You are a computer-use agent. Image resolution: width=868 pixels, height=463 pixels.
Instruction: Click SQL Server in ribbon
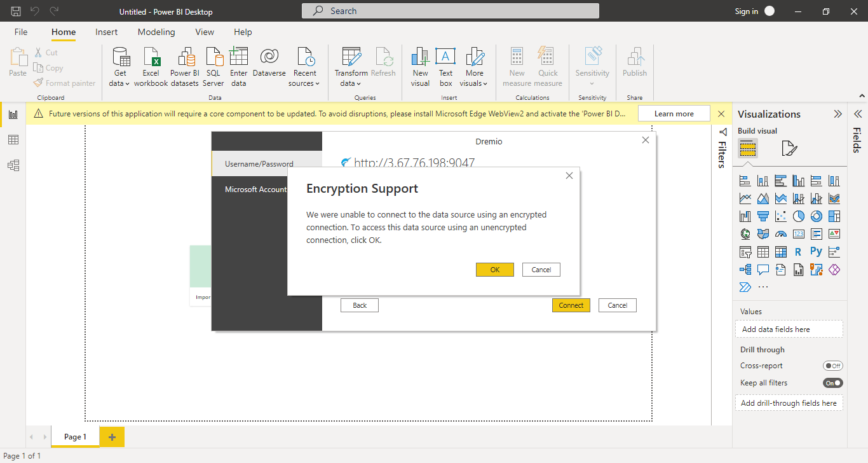[x=214, y=67]
